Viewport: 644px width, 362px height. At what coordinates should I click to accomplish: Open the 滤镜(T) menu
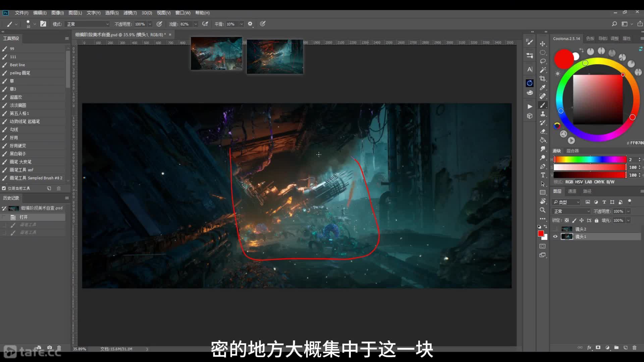[130, 13]
